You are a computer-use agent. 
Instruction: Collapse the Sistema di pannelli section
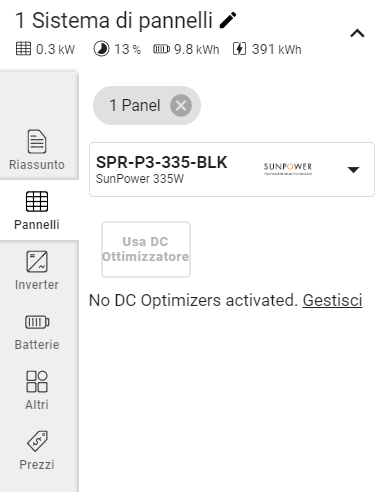click(x=357, y=33)
